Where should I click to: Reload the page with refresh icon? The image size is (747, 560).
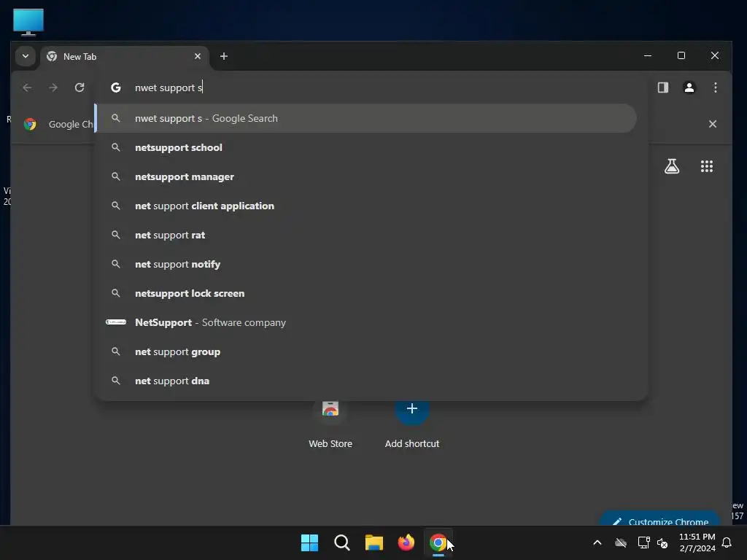80,87
